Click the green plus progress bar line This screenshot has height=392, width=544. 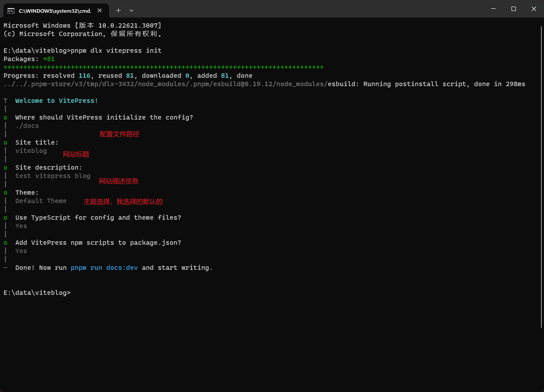pyautogui.click(x=163, y=67)
